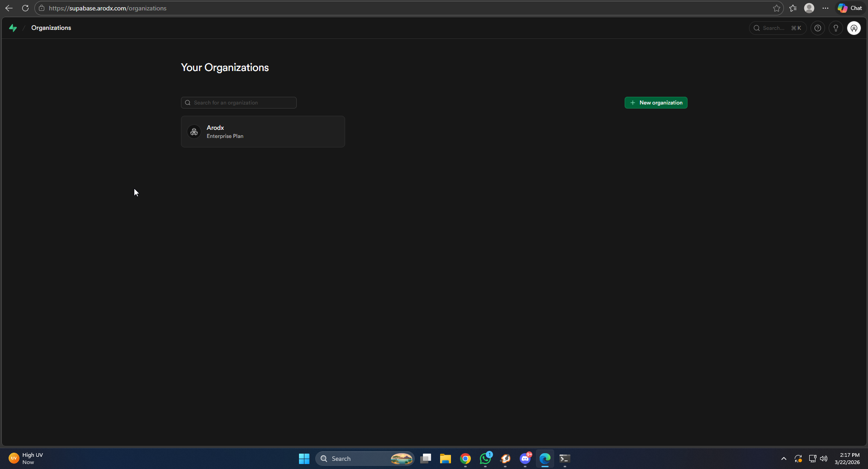
Task: Open the browser settings three-dot menu
Action: point(825,8)
